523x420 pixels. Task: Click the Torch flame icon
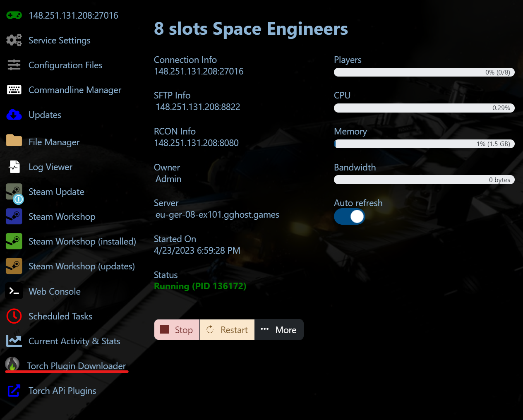[12, 364]
